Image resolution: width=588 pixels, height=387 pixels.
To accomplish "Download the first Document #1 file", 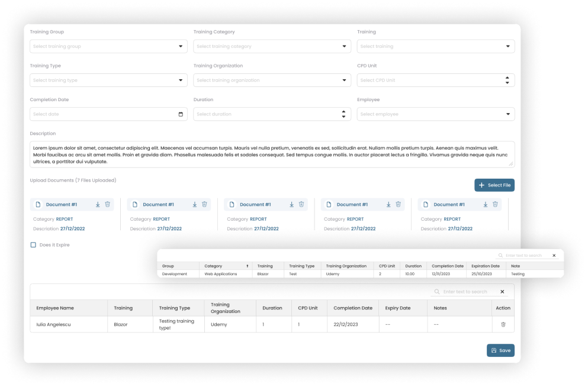I will tap(98, 205).
